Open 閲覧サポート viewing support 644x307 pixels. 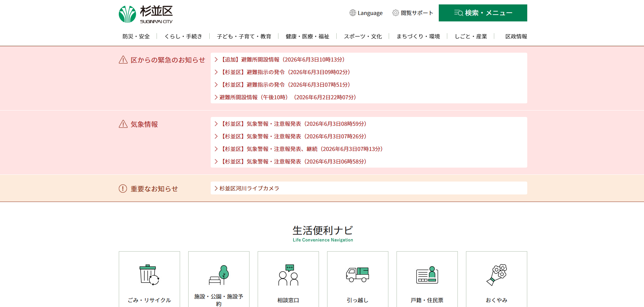point(417,13)
